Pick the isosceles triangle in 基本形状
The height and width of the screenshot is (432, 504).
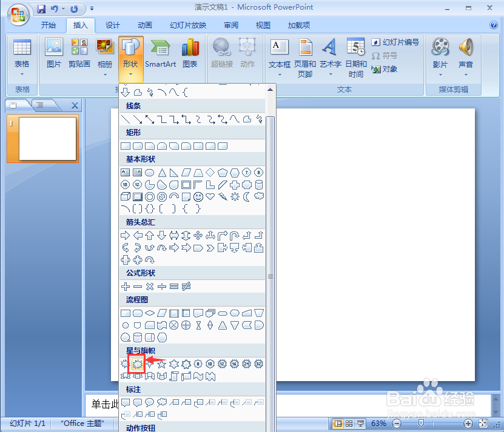click(162, 173)
